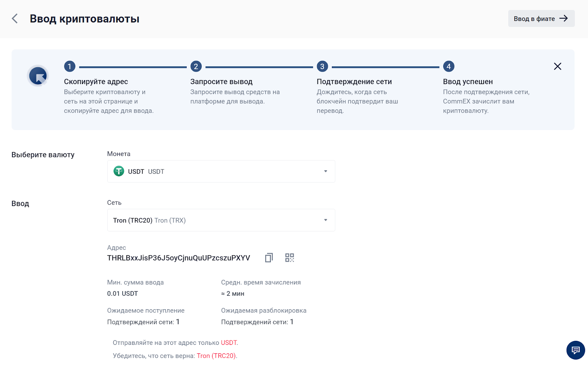This screenshot has height=368, width=588.
Task: Click the step 1 circle marker
Action: coord(69,66)
